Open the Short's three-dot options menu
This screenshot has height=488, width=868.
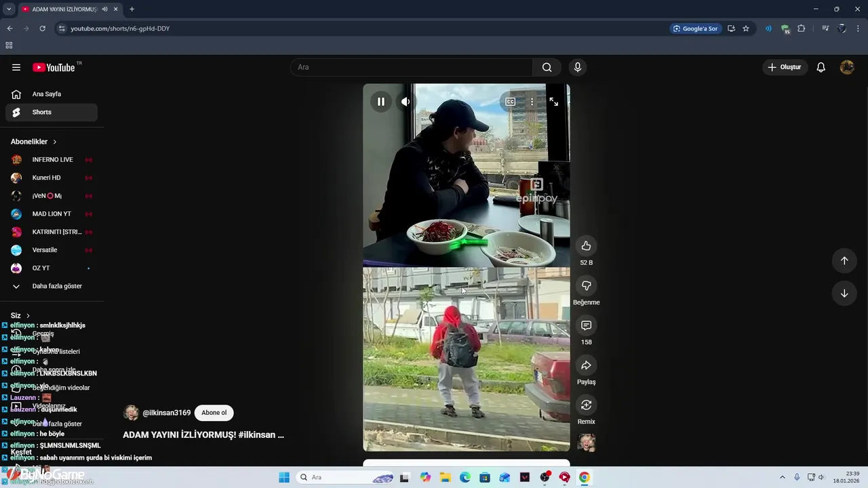pyautogui.click(x=532, y=102)
